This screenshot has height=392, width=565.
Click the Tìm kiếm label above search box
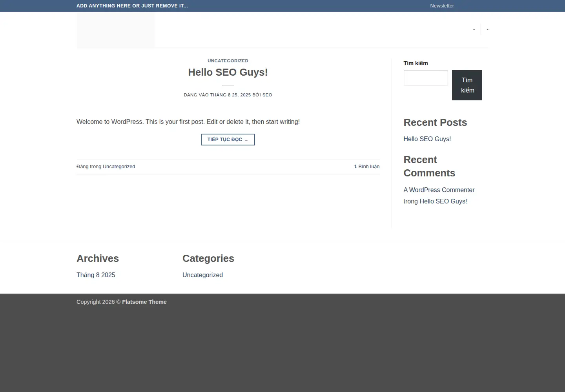[x=416, y=63]
